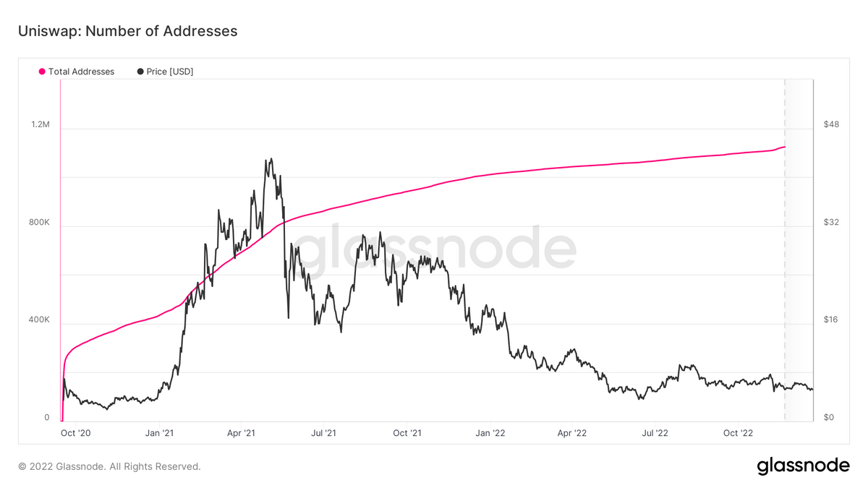Select the Oct '21 x-axis label
The width and height of the screenshot is (868, 488).
click(x=407, y=433)
